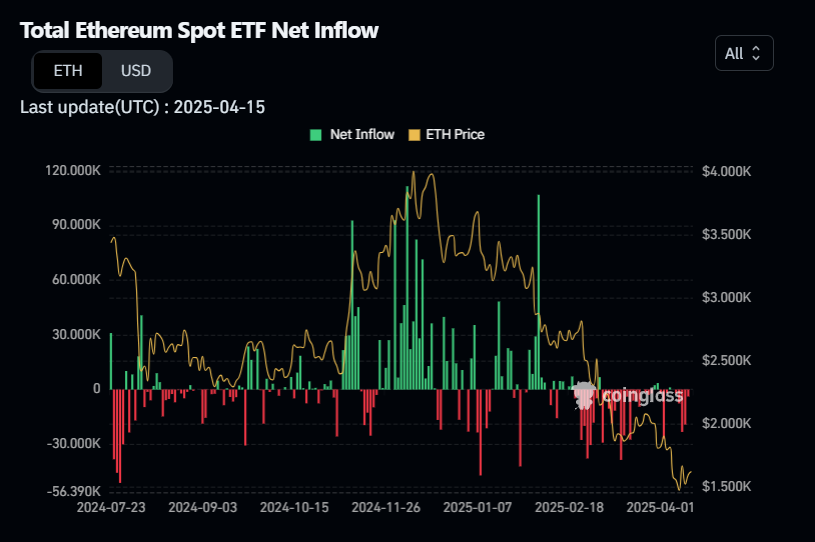Screen dimensions: 815x542
Task: Click the coinglass watermark text
Action: tap(643, 396)
